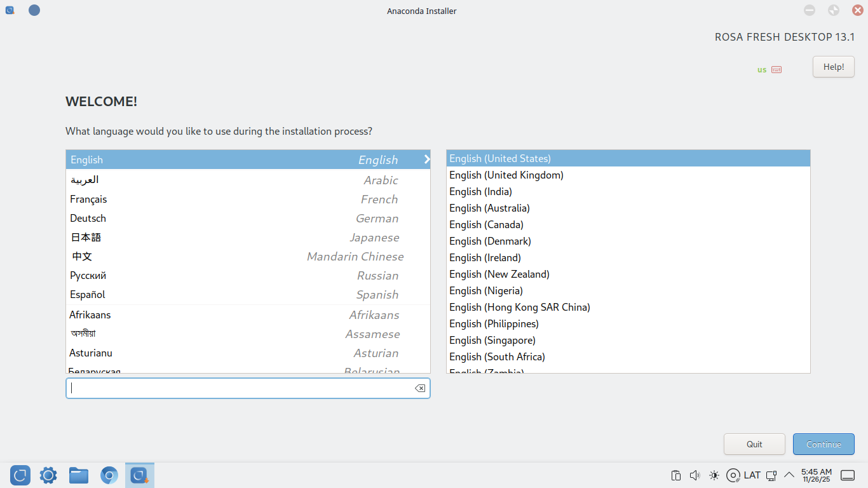Screen dimensions: 868x488
Task: Select the Anaconda Installer task in the taskbar
Action: [140, 475]
